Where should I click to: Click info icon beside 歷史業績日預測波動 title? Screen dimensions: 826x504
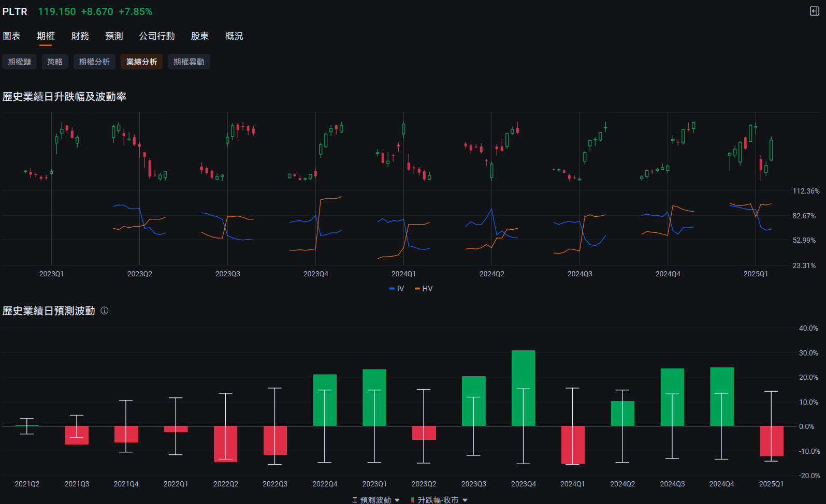pos(105,310)
